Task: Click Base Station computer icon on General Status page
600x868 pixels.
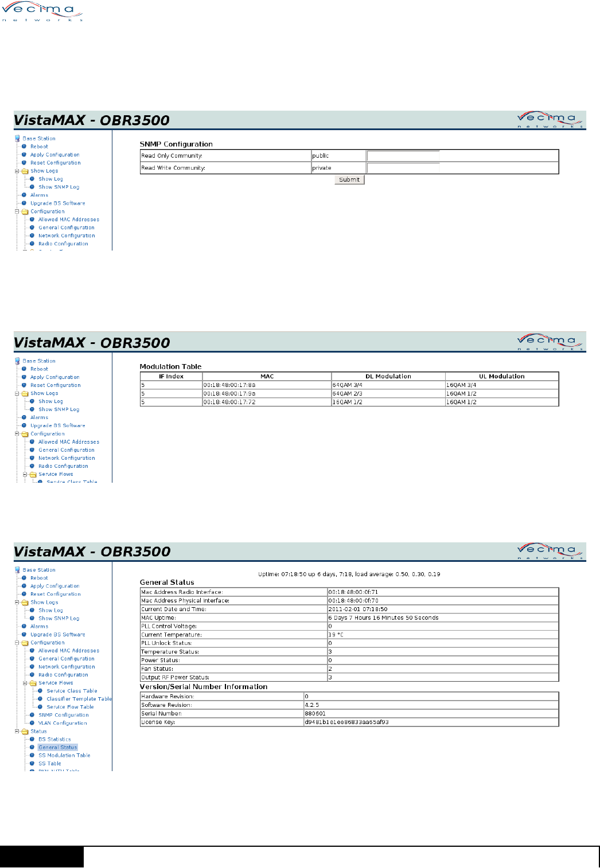Action: [17, 570]
